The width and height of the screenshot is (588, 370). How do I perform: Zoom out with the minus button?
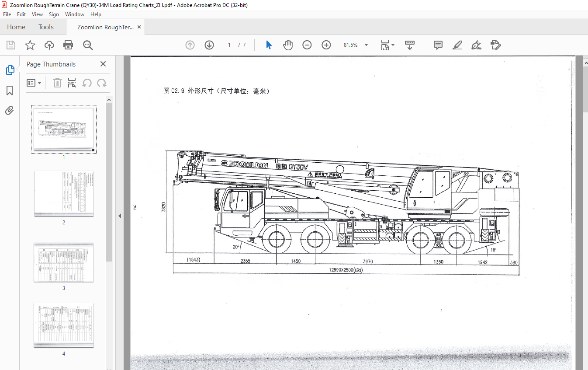click(x=307, y=45)
